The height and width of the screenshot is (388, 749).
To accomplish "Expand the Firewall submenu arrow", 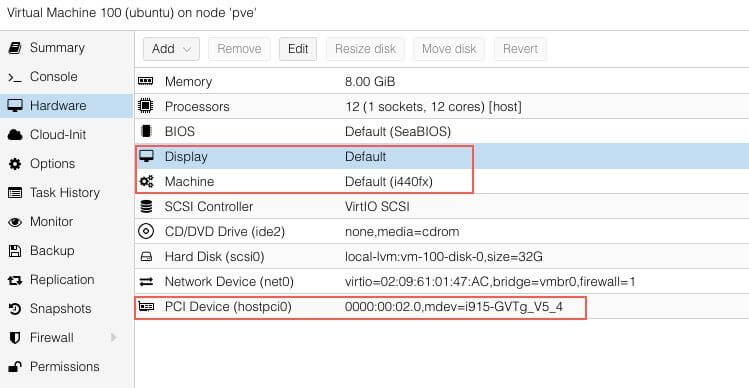I will pyautogui.click(x=114, y=338).
